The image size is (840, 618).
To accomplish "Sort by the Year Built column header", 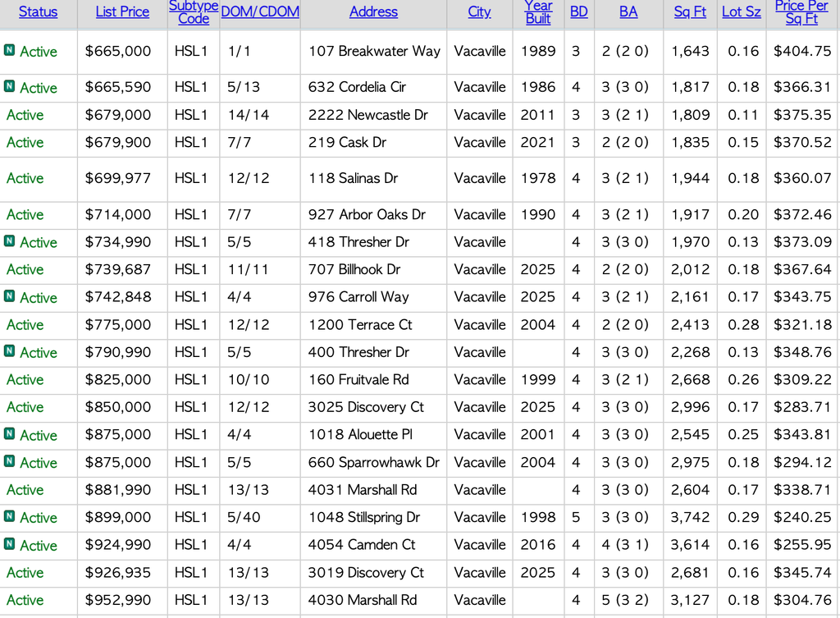I will tap(538, 12).
